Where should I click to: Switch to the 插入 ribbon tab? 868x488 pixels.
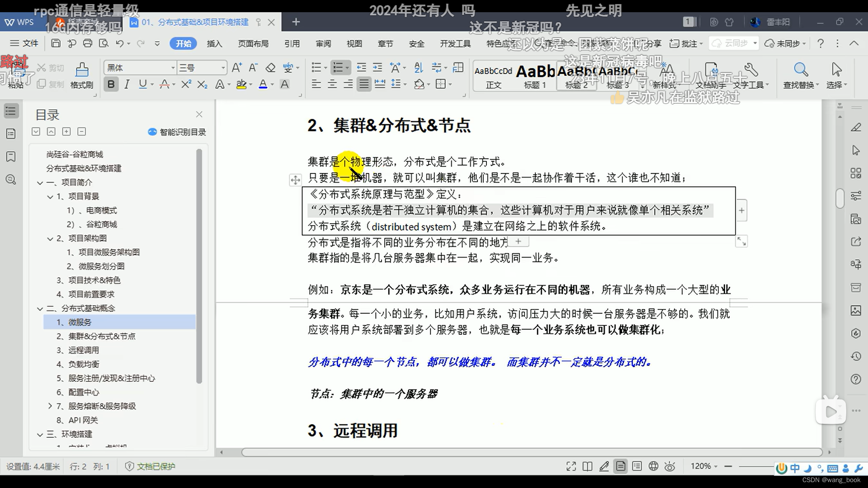pyautogui.click(x=214, y=43)
